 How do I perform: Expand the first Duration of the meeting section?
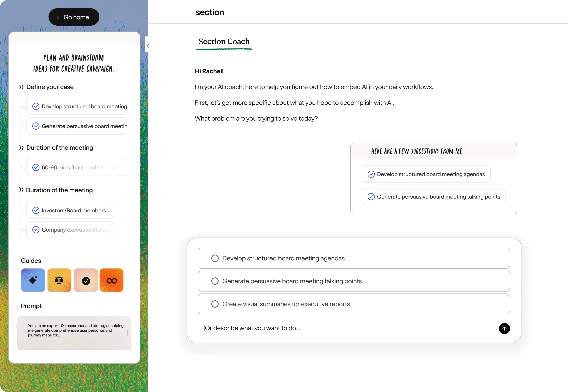point(21,148)
